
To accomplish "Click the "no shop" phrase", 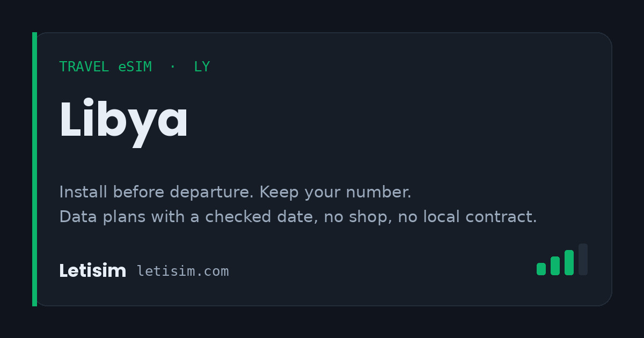I will tap(358, 217).
